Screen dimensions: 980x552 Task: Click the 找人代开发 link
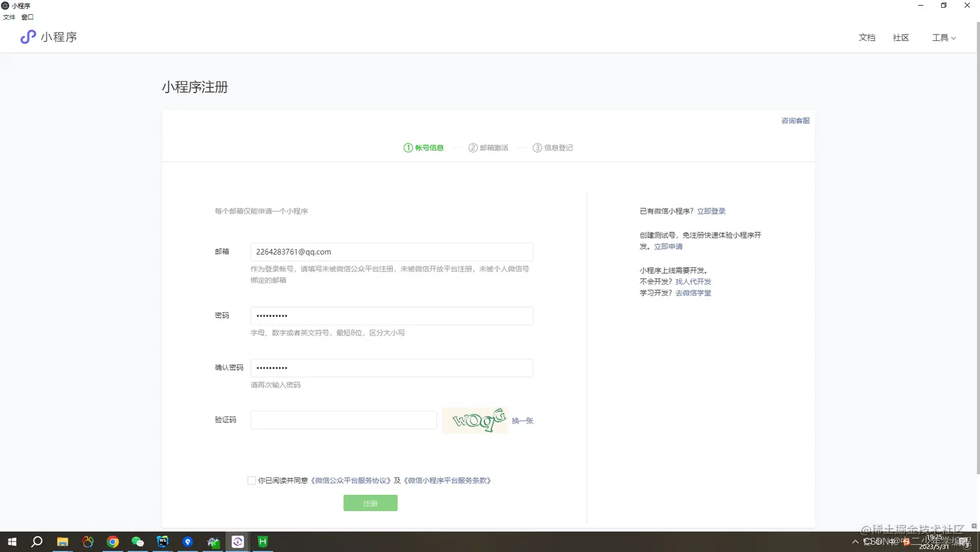click(x=693, y=282)
